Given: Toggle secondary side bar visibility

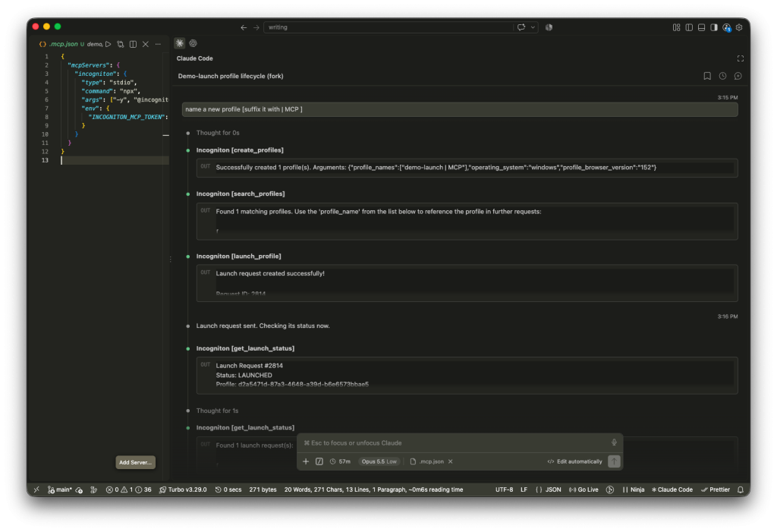Looking at the screenshot, I should [713, 27].
